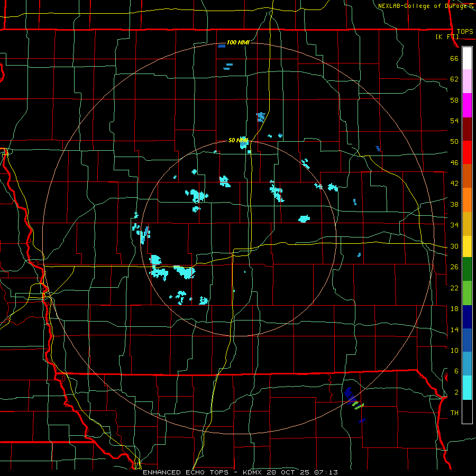This screenshot has width=476, height=476.
Task: Click the '26' legend value
Action: (454, 267)
